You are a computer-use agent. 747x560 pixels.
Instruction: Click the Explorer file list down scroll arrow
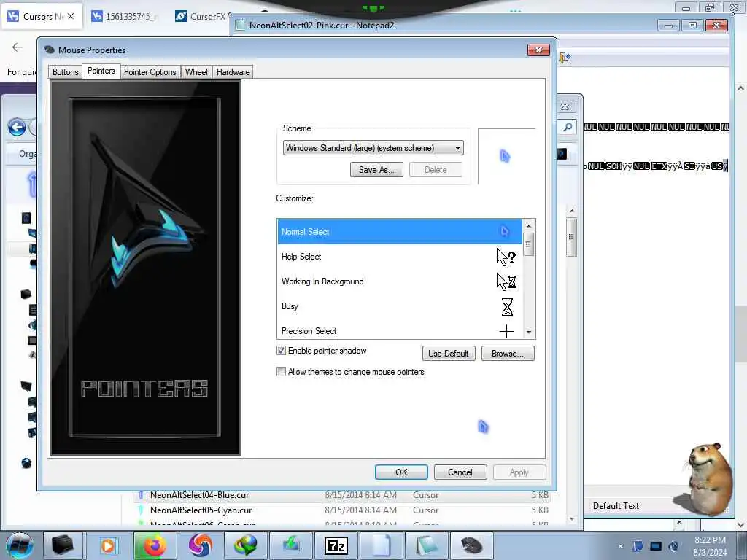(572, 519)
